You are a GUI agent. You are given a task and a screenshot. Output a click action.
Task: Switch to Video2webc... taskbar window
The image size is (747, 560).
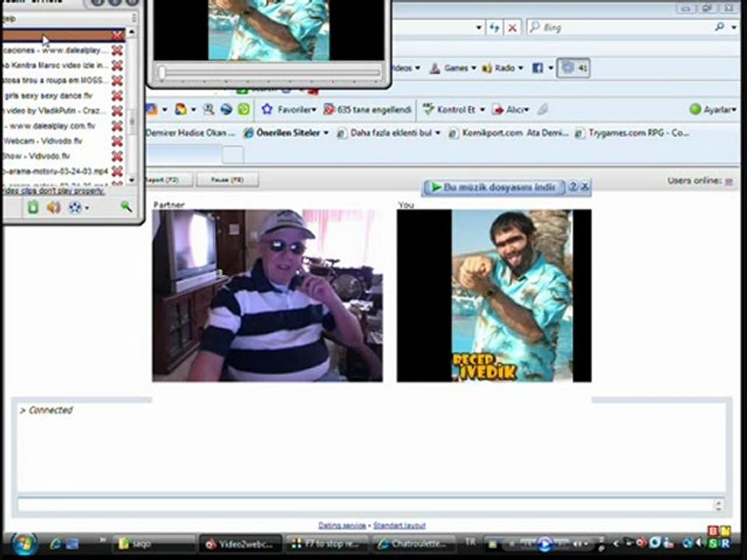240,544
